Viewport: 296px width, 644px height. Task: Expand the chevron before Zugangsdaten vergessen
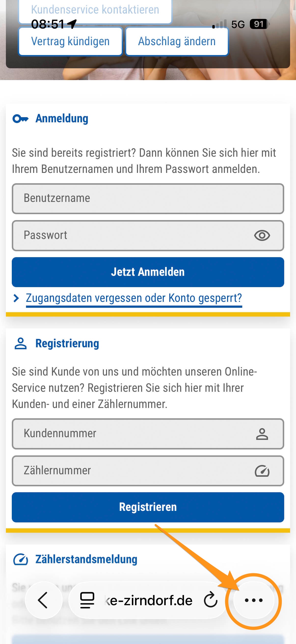[x=16, y=298]
